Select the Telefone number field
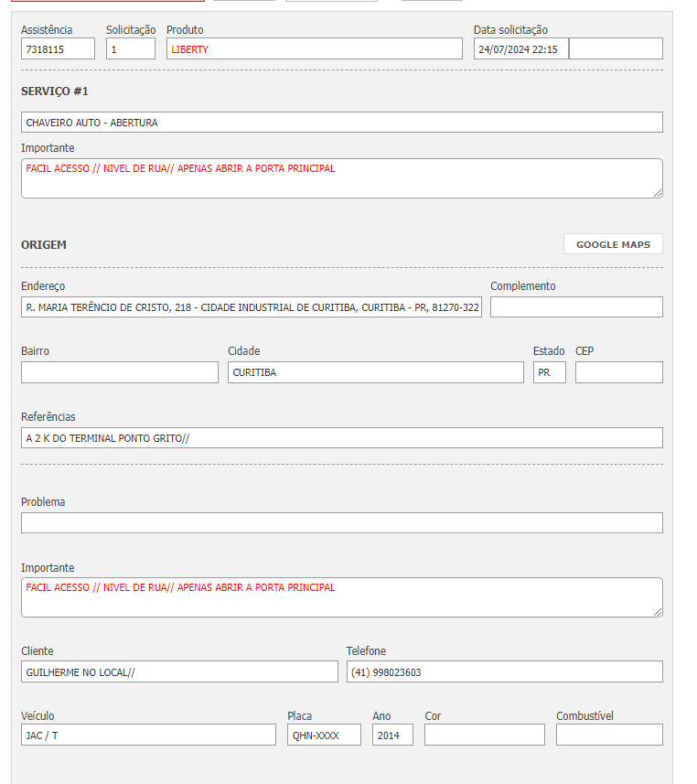Screen dimensions: 697x784 point(504,672)
